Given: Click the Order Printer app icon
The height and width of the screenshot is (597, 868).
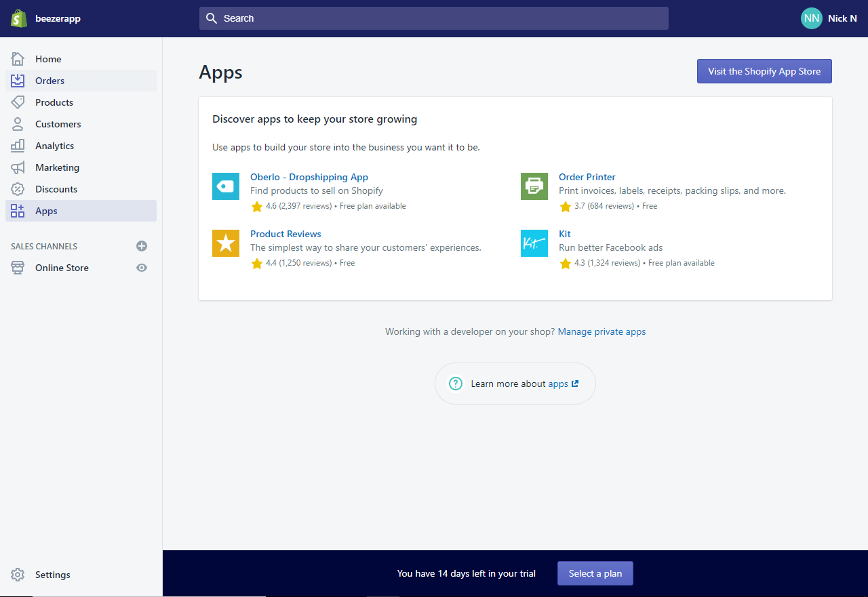Looking at the screenshot, I should (534, 186).
